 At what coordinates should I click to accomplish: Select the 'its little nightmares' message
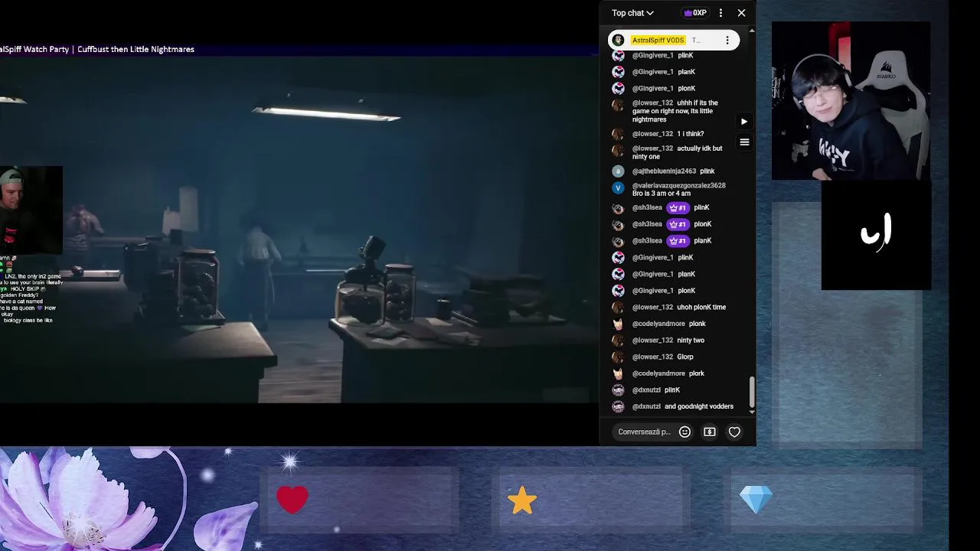tap(675, 111)
